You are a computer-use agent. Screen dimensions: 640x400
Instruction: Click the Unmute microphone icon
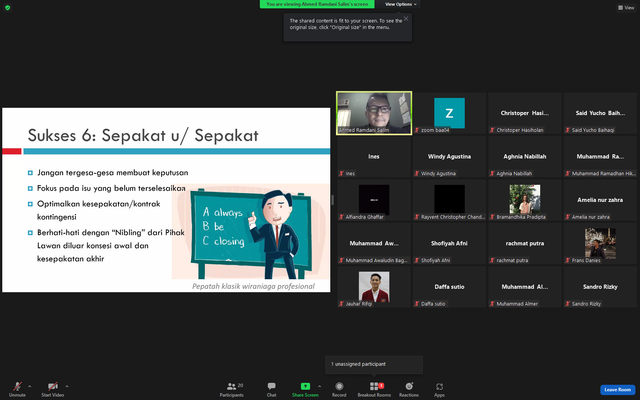coord(17,386)
